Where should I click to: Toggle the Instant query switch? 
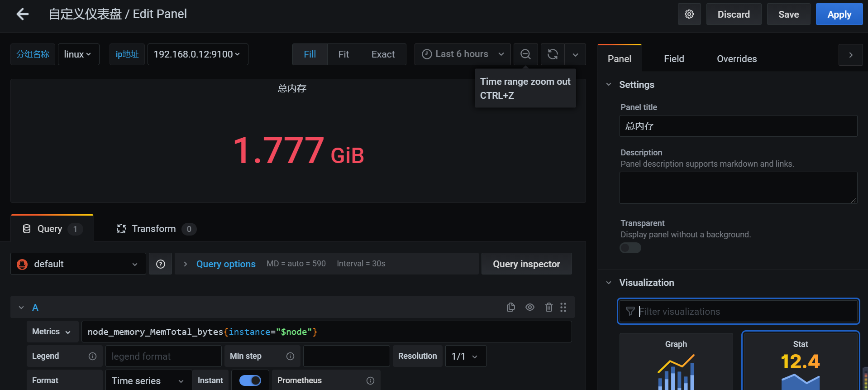pos(250,380)
